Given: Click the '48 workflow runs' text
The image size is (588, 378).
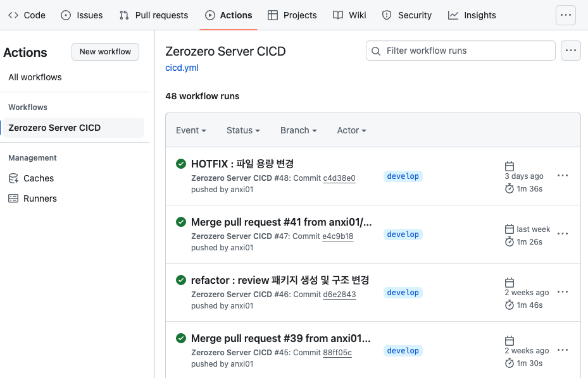Looking at the screenshot, I should [x=202, y=96].
